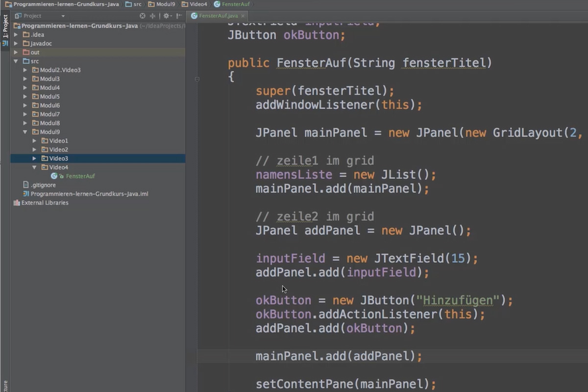Click the src breadcrumb in the navigation bar

pyautogui.click(x=134, y=4)
